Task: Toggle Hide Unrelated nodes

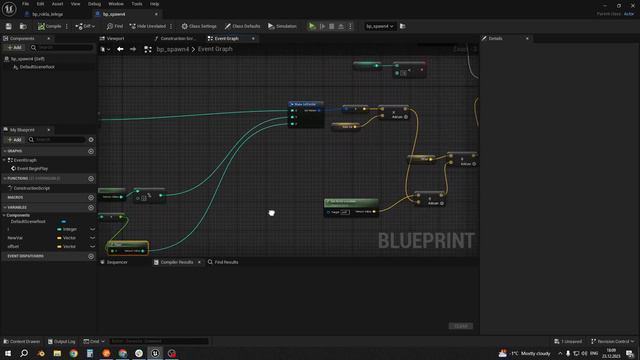Action: pos(148,26)
